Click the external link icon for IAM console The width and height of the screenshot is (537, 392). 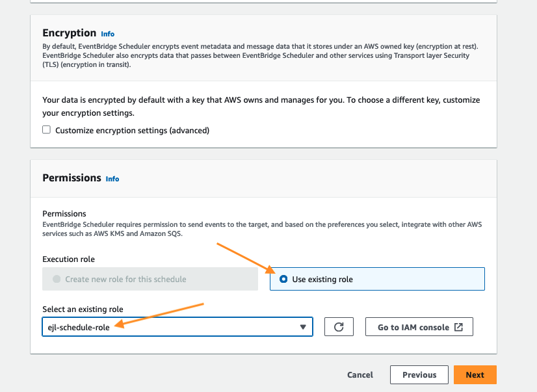458,327
